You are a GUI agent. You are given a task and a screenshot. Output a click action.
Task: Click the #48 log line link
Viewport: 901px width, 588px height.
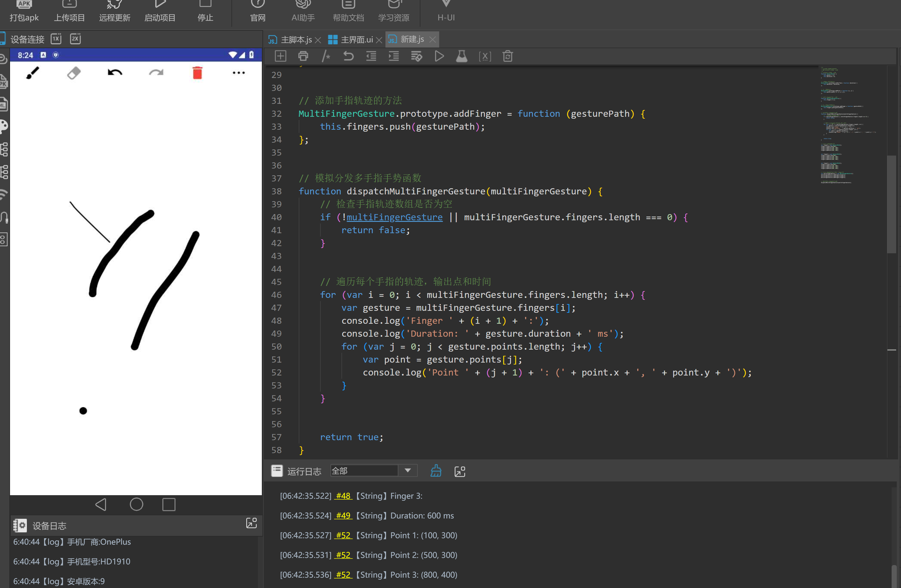(x=343, y=496)
